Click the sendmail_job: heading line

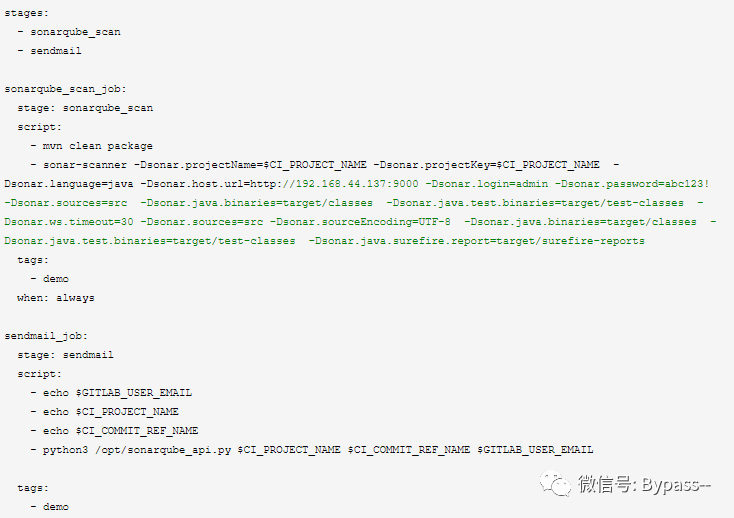(x=46, y=336)
